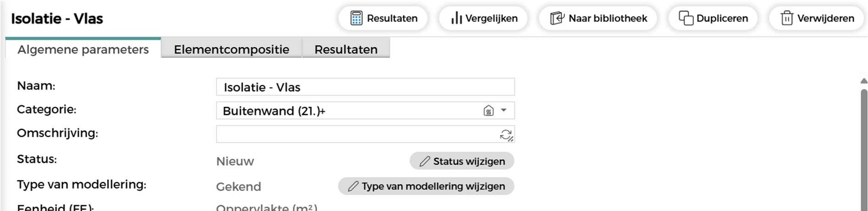Focus the empty Omschrijving text field

pos(356,134)
